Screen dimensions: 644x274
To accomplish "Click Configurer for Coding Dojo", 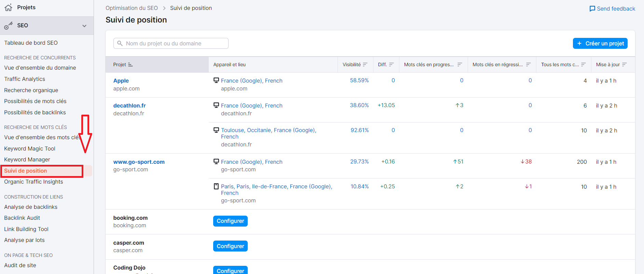I will click(x=230, y=270).
